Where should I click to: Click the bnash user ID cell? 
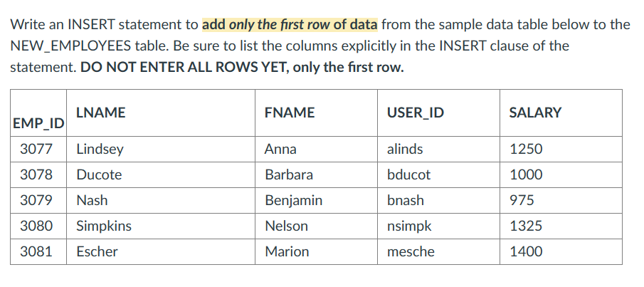(438, 200)
